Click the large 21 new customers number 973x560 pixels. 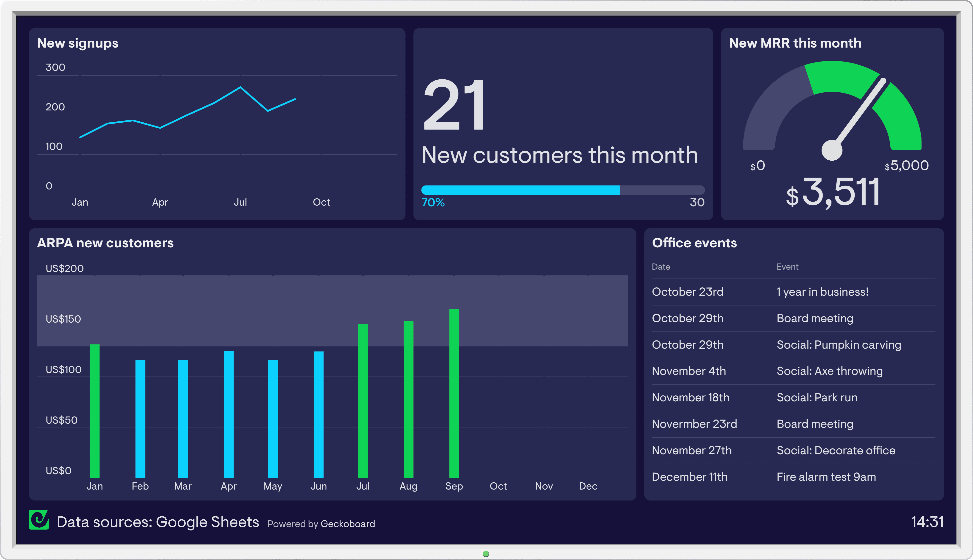click(x=454, y=105)
